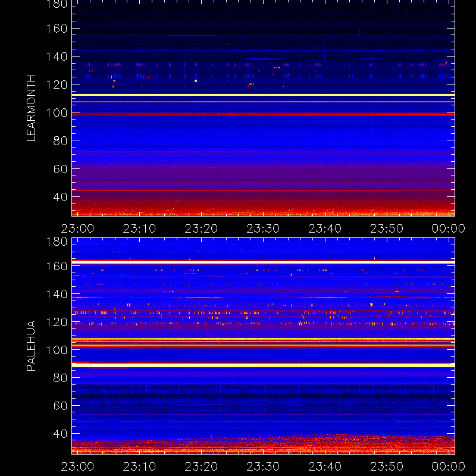Image resolution: width=476 pixels, height=476 pixels.
Task: Click 23:20 time label below Learmonth plot
Action: coord(201,228)
